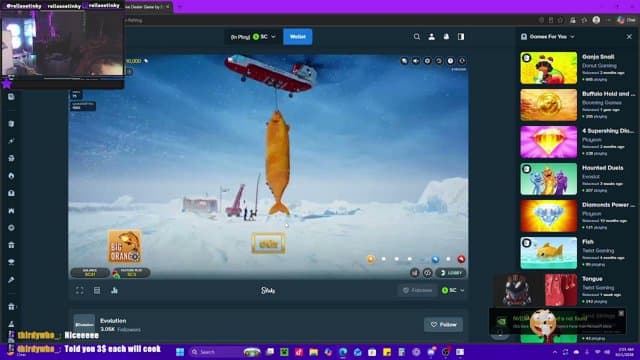Dismiss the notification popup with its close X
Viewport: 640px width, 360px height.
point(621,313)
